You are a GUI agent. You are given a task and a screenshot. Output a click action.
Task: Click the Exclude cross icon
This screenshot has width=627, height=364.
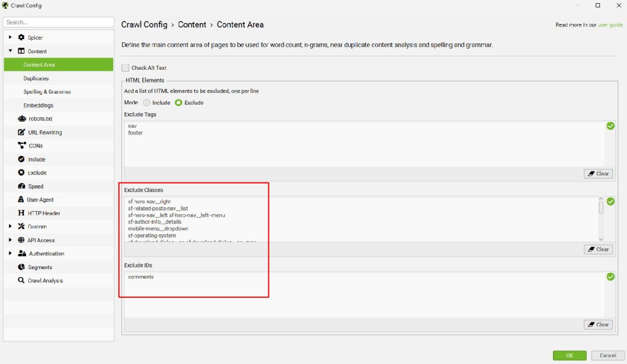(21, 172)
